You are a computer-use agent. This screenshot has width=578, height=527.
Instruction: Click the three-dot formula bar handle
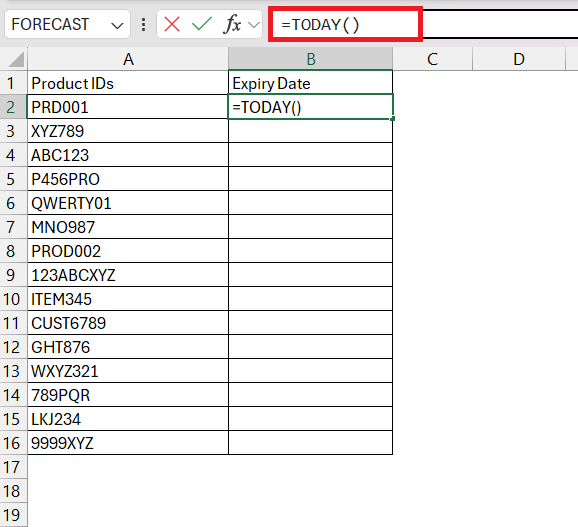(143, 25)
